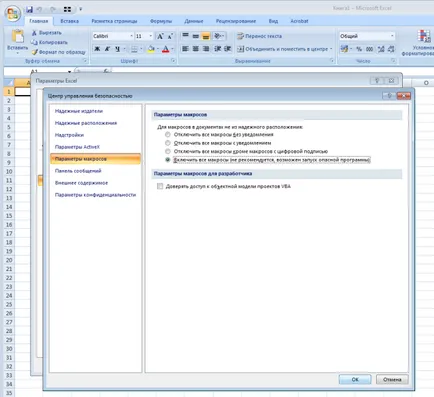Click Отмена in the Trust Center dialog

click(392, 379)
